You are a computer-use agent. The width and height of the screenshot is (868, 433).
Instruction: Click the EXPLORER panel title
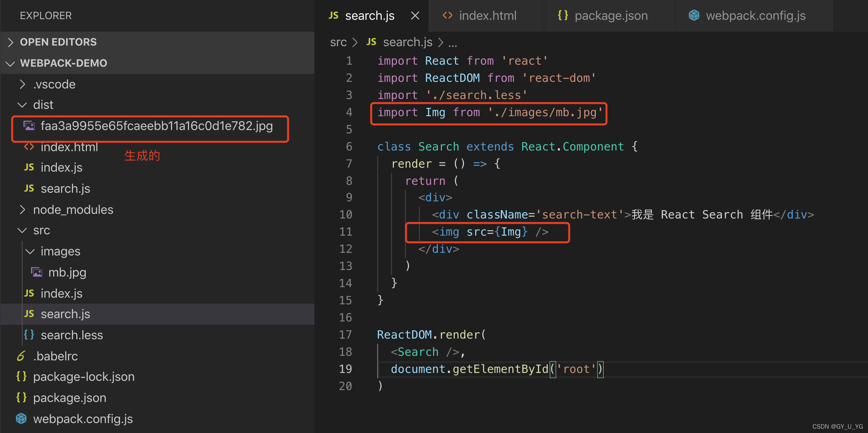[46, 16]
